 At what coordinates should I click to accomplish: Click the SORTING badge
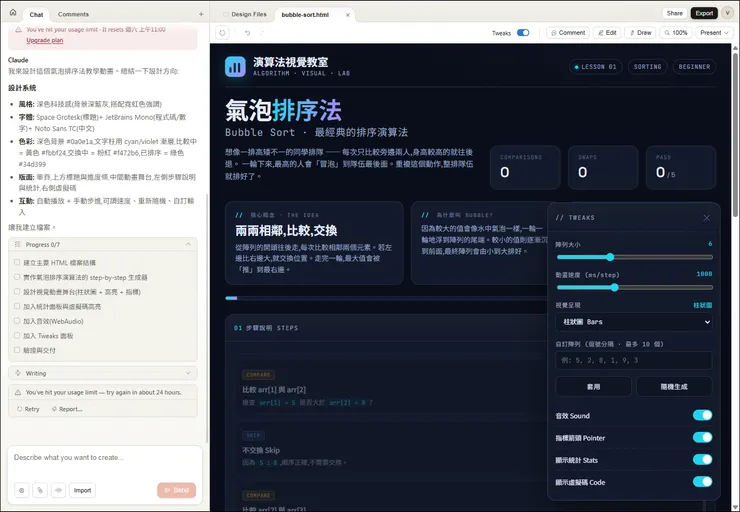point(648,67)
